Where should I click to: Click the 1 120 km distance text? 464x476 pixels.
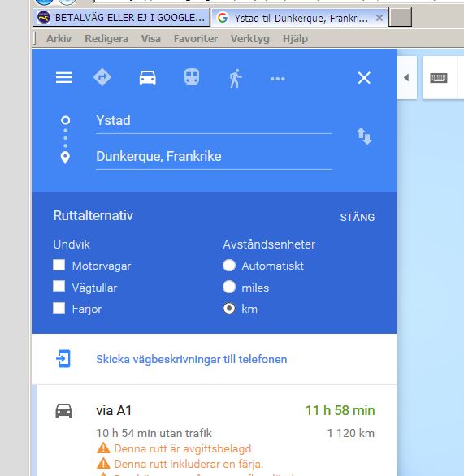pyautogui.click(x=351, y=433)
